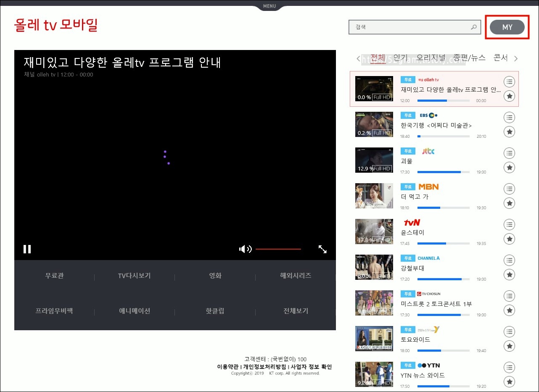Image resolution: width=539 pixels, height=392 pixels.
Task: Select the 종편/뉴스 category tab
Action: point(469,58)
